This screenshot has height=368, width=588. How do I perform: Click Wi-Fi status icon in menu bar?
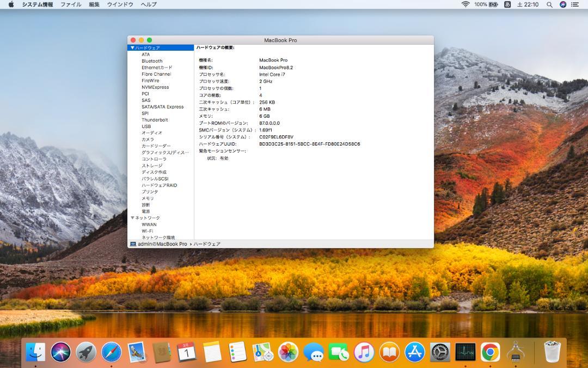click(x=465, y=4)
